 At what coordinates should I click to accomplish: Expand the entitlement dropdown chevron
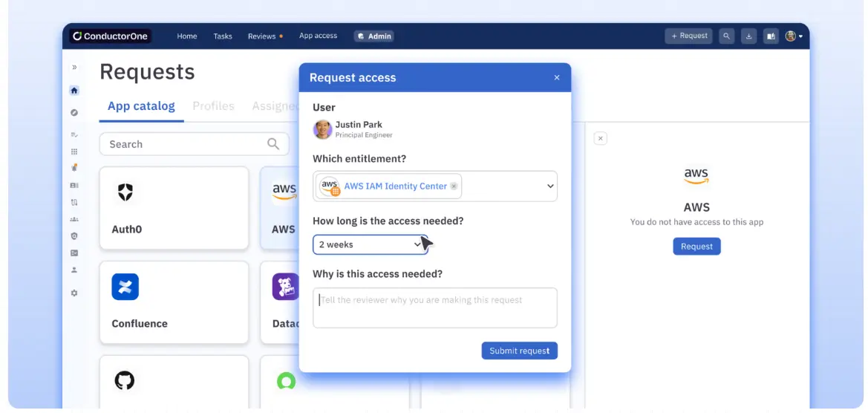[x=550, y=186]
